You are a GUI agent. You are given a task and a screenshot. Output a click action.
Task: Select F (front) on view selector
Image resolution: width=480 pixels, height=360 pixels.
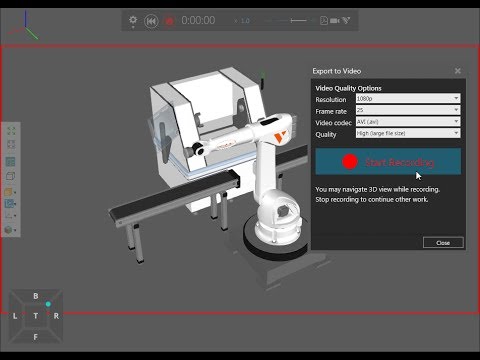click(x=36, y=337)
